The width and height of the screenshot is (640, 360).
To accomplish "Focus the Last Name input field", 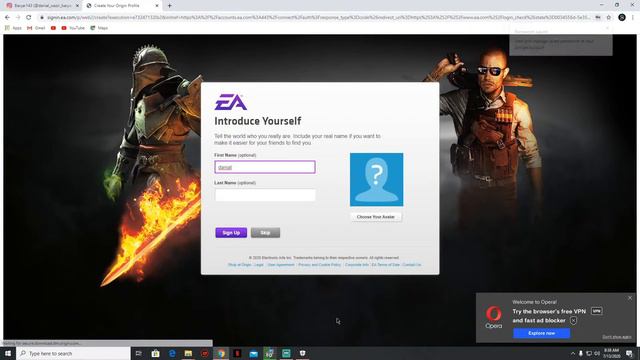I will (x=265, y=195).
